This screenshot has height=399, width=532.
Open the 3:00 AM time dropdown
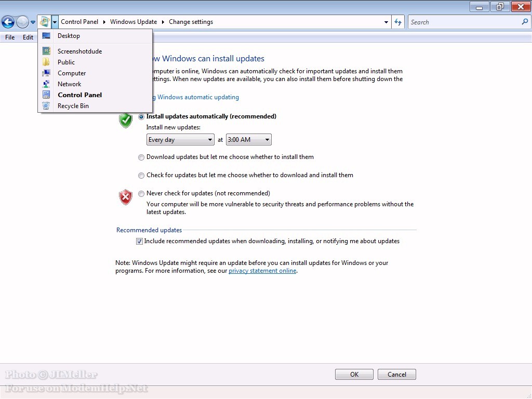point(249,139)
